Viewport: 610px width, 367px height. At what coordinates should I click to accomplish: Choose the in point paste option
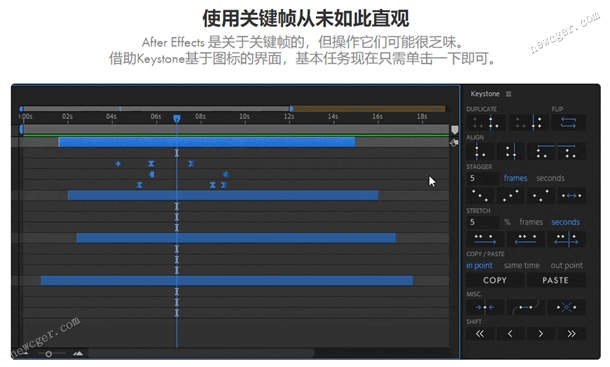(x=479, y=265)
